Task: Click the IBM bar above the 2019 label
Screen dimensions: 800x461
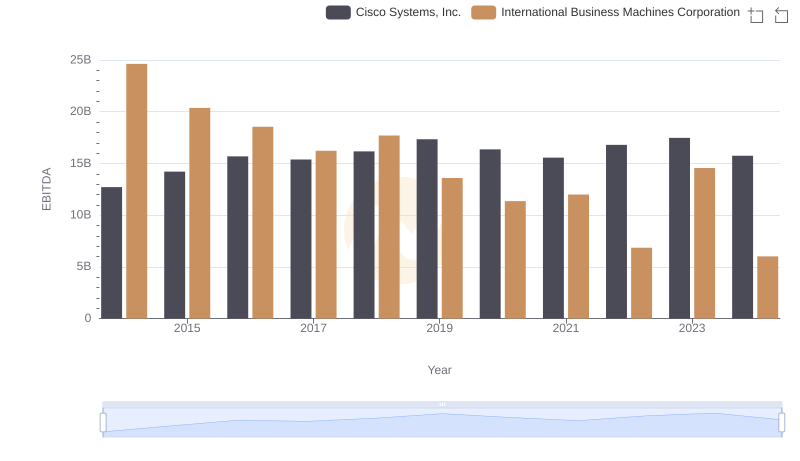Action: click(452, 248)
